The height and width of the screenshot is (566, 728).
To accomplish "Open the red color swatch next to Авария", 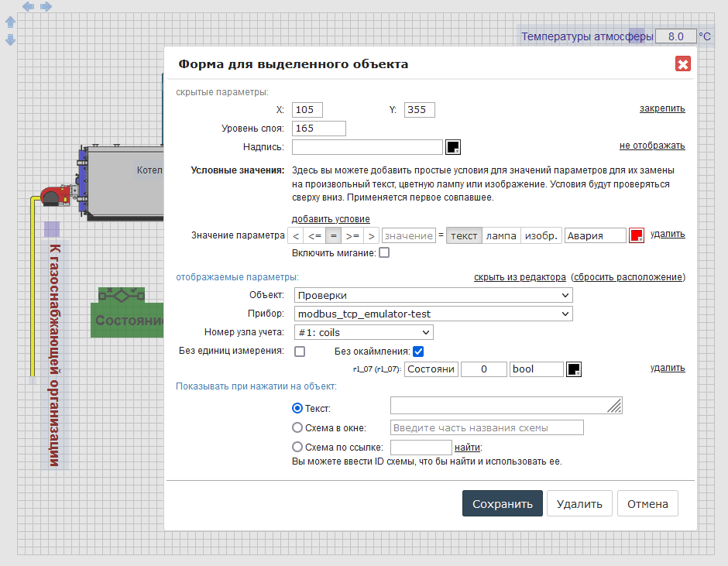I will (637, 235).
